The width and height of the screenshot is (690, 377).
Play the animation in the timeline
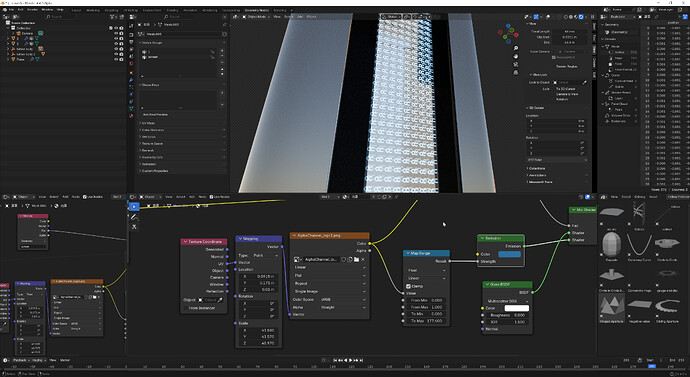(351, 360)
